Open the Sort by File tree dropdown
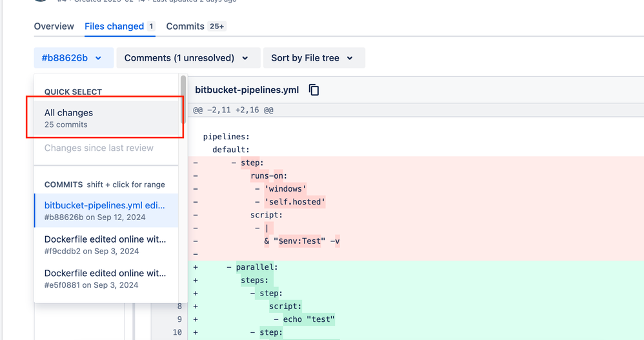 coord(314,58)
